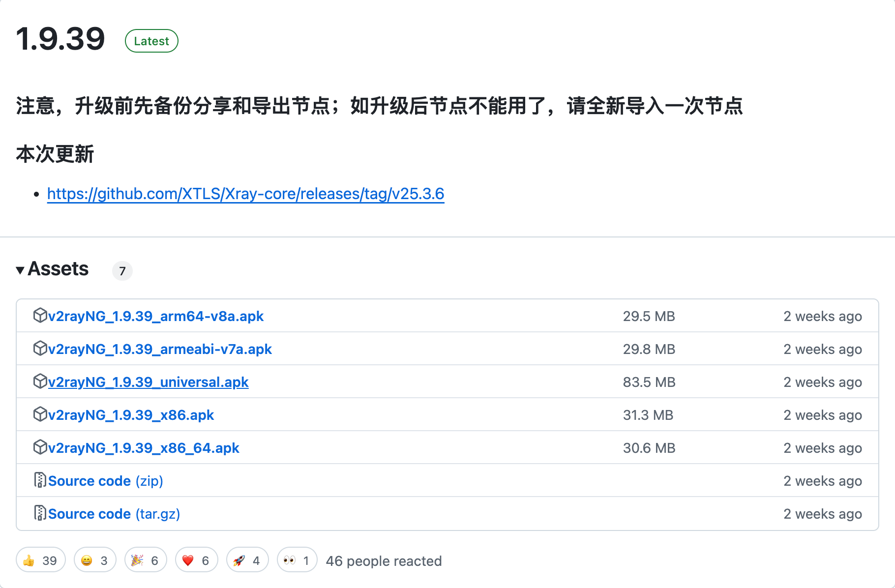Image resolution: width=895 pixels, height=588 pixels.
Task: Click package icon beside armeabi-v7a apk
Action: click(x=40, y=348)
